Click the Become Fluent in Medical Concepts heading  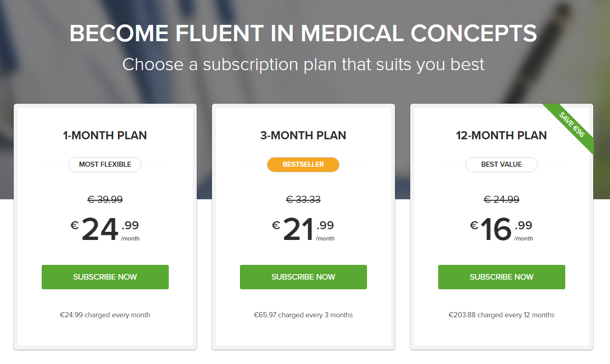coord(303,34)
